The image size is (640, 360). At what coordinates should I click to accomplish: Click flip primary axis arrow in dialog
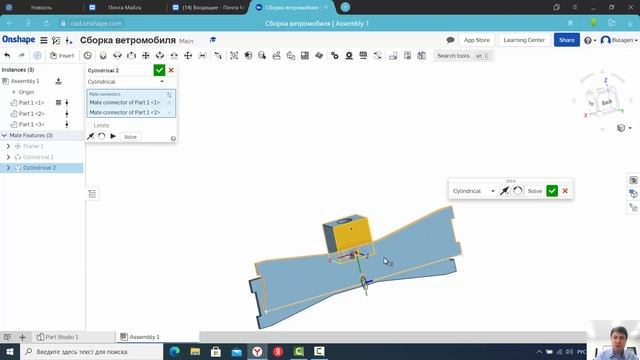coord(91,136)
